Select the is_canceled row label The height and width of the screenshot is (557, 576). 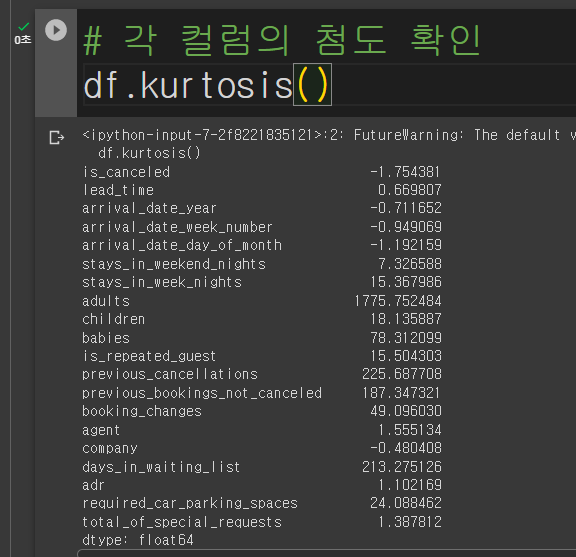point(126,172)
